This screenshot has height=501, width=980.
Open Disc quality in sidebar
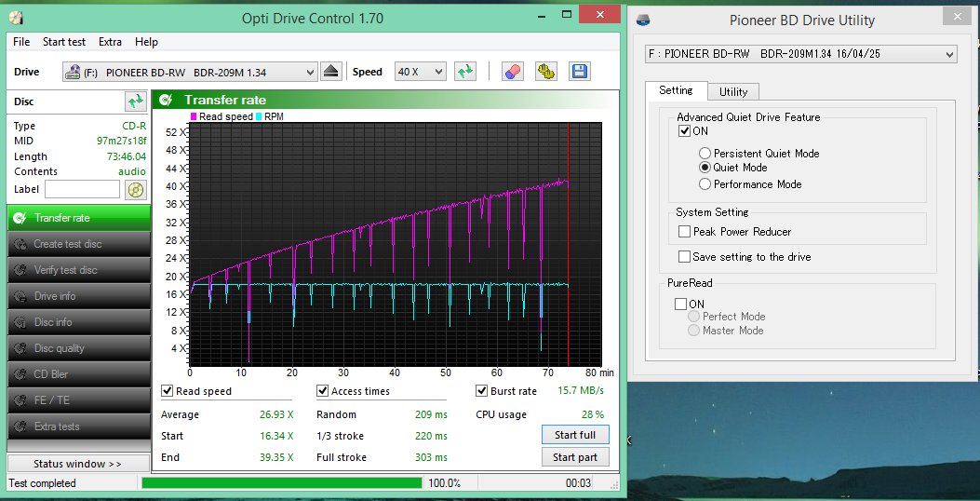point(79,348)
